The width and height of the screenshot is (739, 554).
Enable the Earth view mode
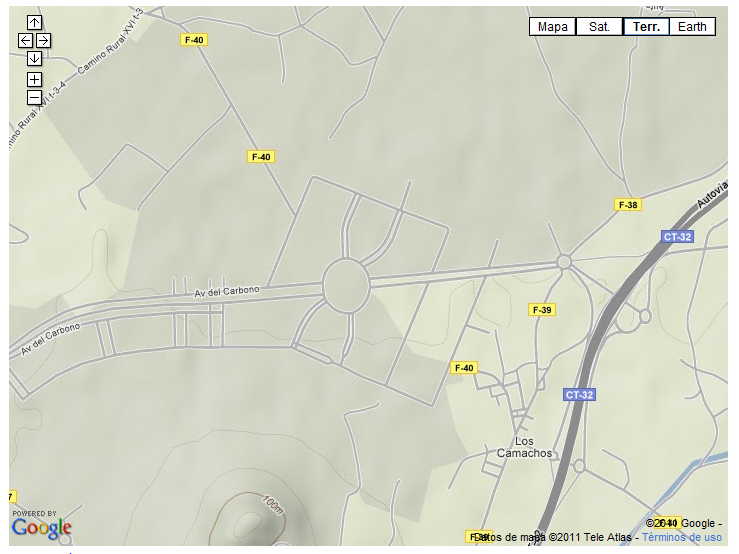click(692, 27)
